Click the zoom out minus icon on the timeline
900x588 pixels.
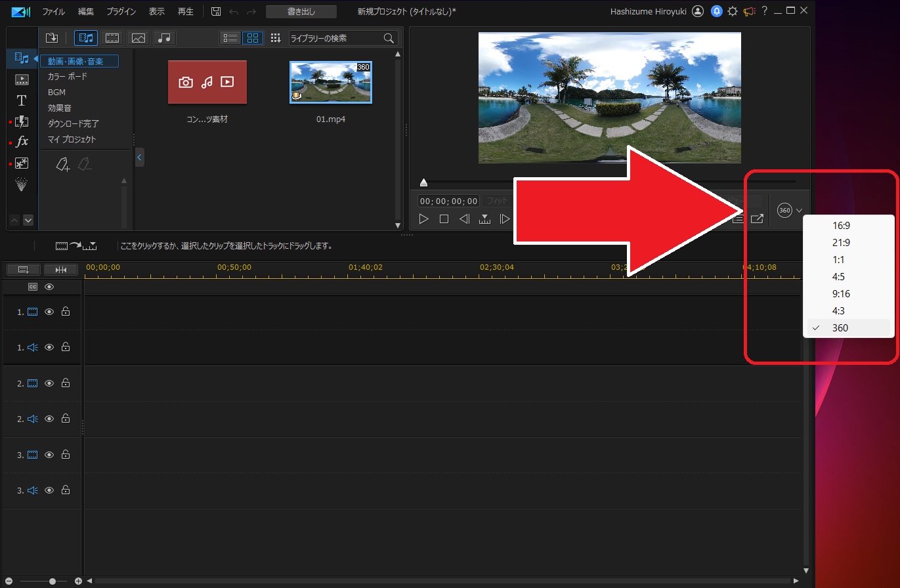[9, 581]
